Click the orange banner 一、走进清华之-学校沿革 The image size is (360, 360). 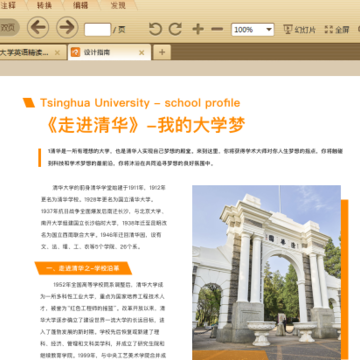[x=83, y=268]
